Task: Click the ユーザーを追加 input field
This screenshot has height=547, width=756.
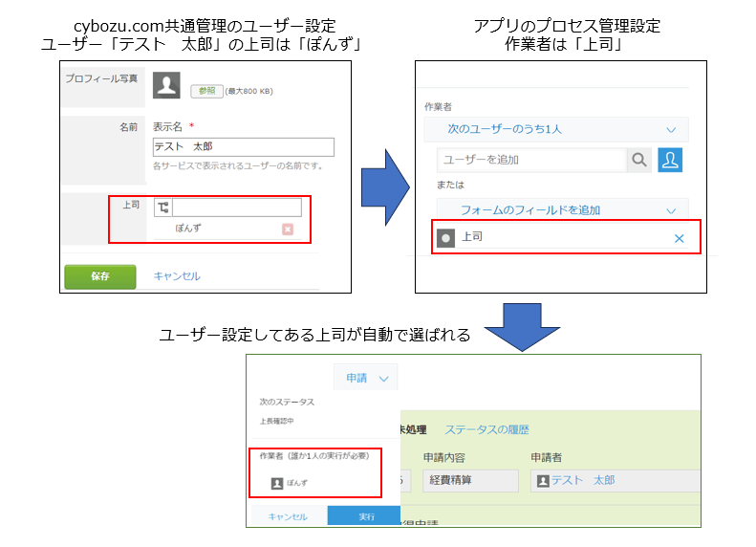Action: pos(531,160)
